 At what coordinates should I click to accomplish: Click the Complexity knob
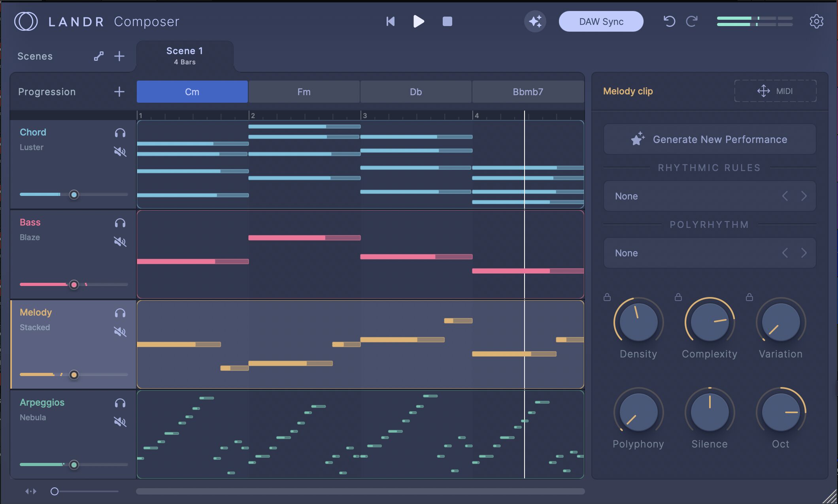coord(710,322)
